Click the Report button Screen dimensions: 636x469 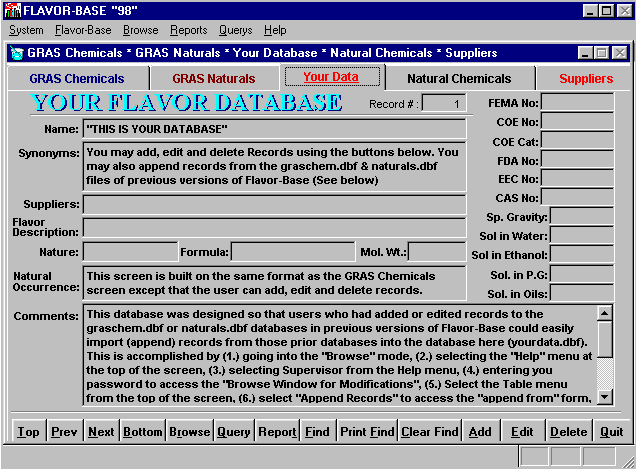pos(277,432)
